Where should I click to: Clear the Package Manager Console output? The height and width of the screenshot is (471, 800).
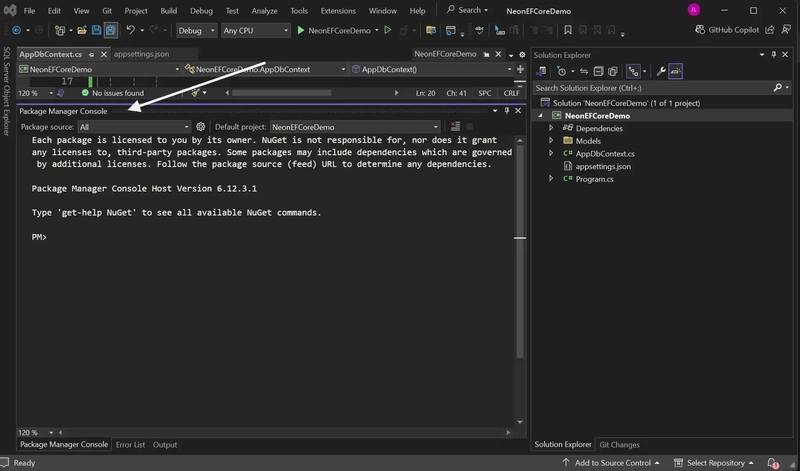click(455, 127)
